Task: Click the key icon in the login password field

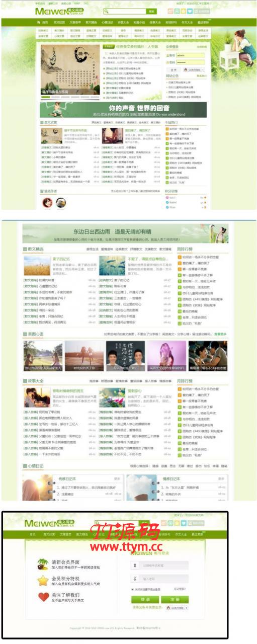Action: [135, 578]
